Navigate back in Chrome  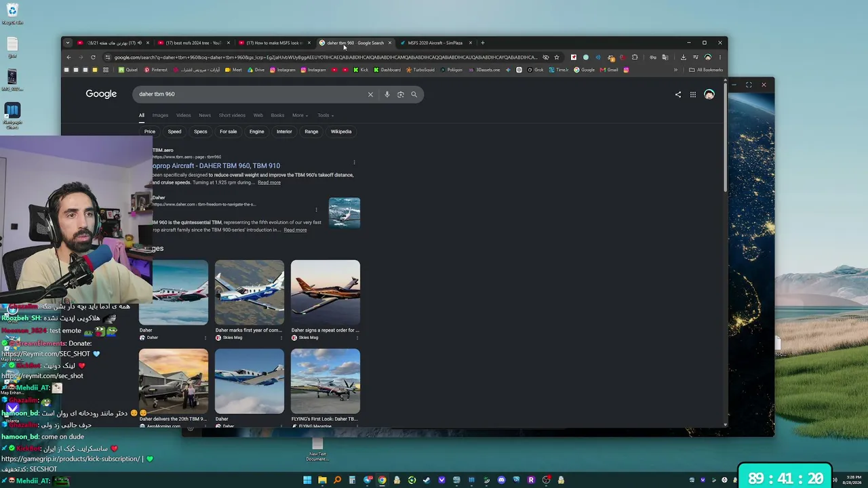[68, 57]
